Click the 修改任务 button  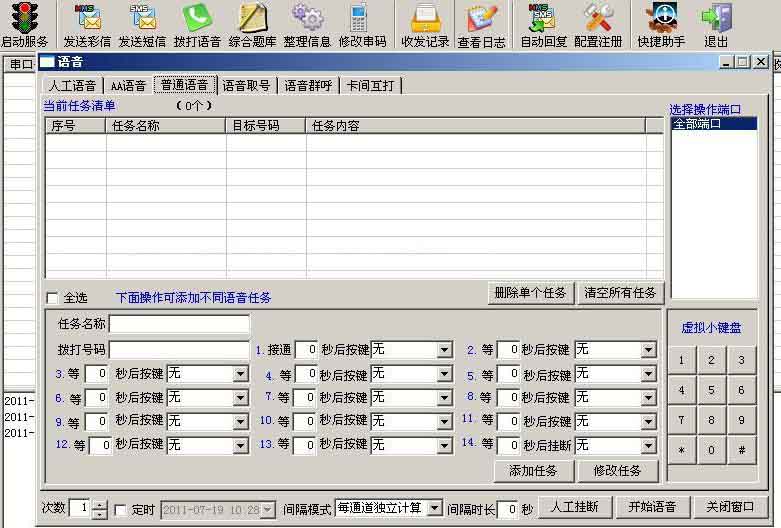pyautogui.click(x=617, y=471)
